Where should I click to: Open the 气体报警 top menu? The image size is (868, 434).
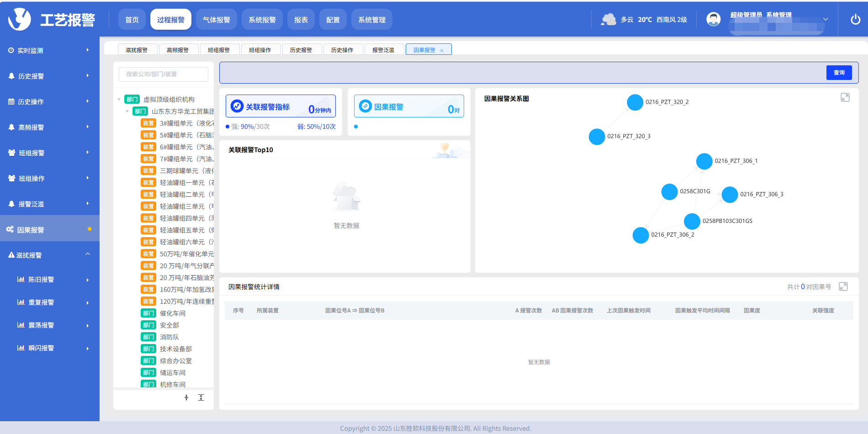coord(217,19)
